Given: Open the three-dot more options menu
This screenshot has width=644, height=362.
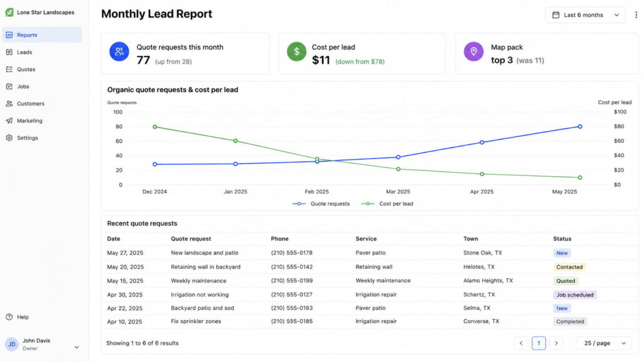Looking at the screenshot, I should tap(636, 15).
